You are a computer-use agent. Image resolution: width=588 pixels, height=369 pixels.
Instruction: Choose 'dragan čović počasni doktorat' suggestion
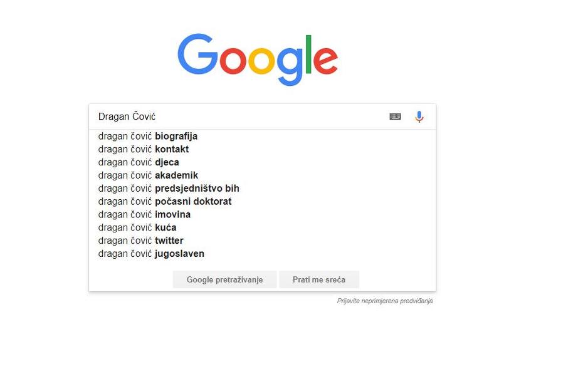pyautogui.click(x=165, y=202)
